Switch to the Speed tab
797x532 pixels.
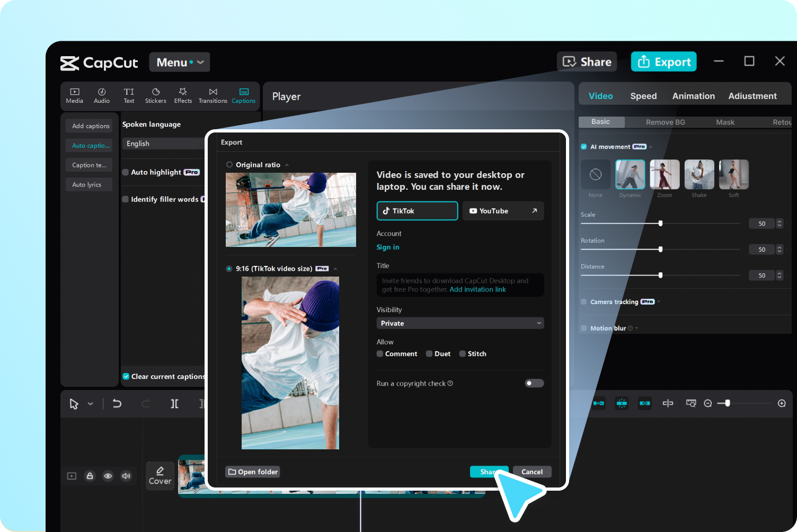643,96
